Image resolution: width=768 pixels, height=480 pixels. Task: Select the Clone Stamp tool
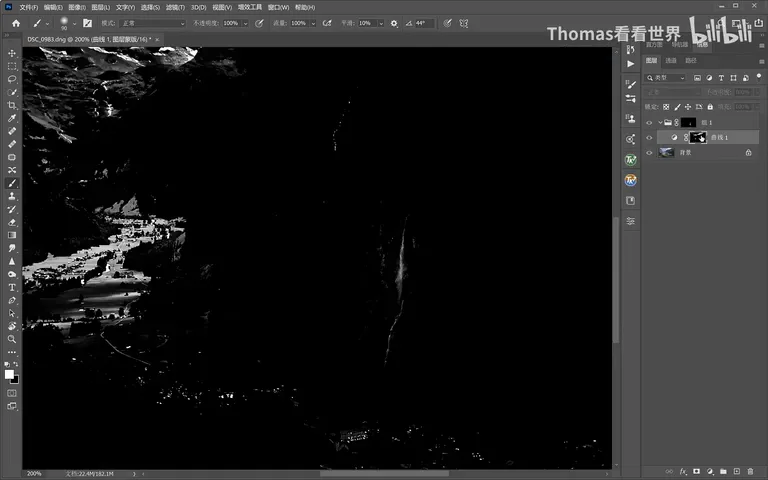click(12, 196)
